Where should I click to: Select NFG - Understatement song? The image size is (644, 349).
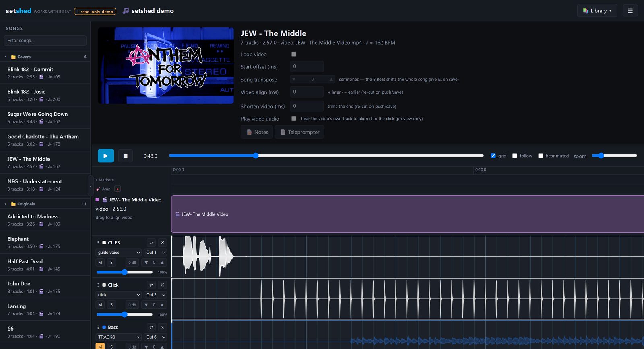[x=45, y=185]
